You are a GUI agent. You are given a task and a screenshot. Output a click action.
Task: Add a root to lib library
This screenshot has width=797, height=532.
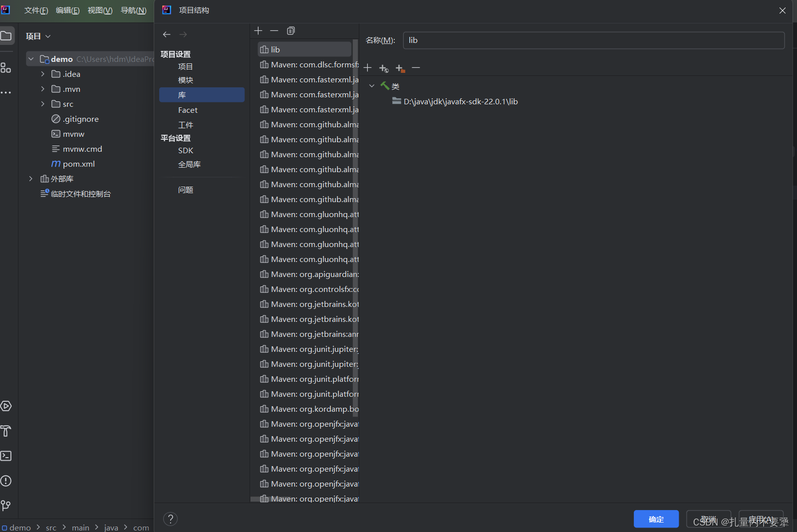[x=368, y=68]
